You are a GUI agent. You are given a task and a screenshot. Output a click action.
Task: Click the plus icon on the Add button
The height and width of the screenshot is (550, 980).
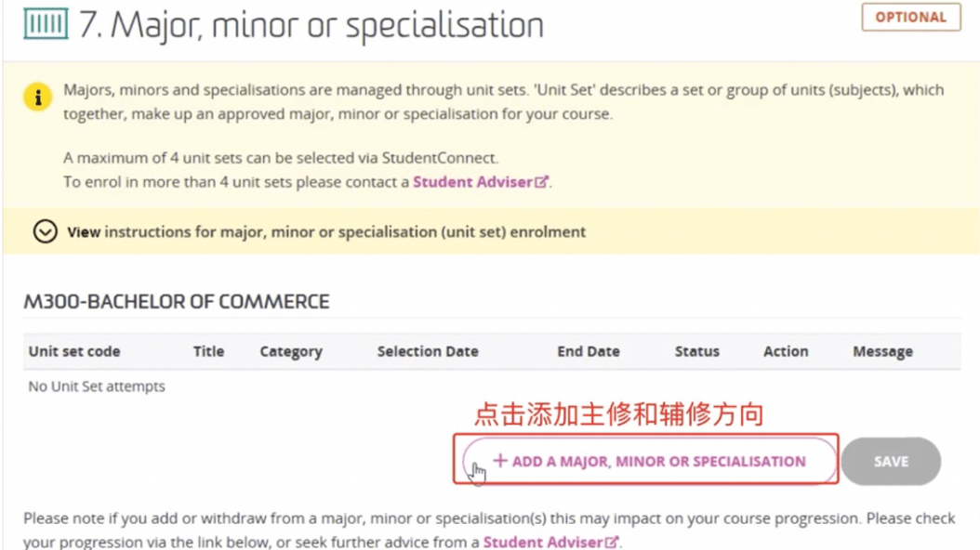pos(500,461)
